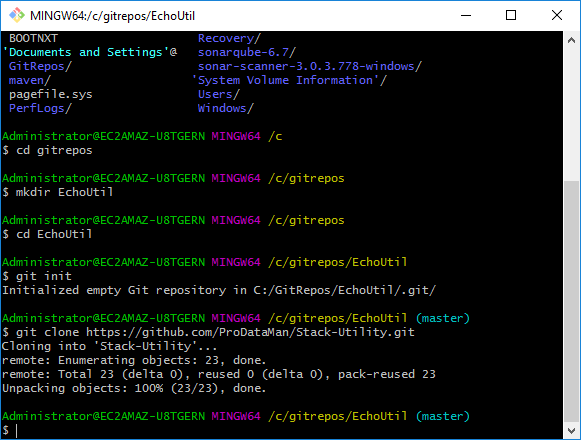This screenshot has height=440, width=581.
Task: Click the (master) label on the last prompt
Action: [443, 416]
